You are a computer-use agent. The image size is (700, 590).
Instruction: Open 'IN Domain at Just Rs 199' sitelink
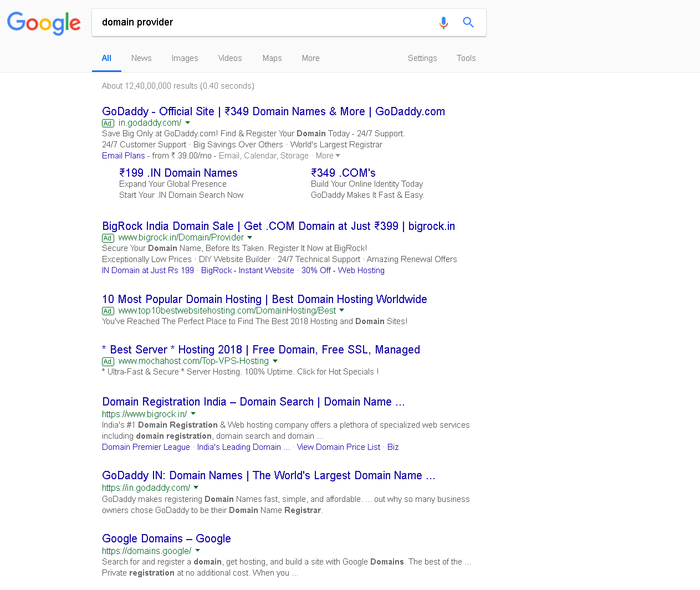tap(148, 270)
